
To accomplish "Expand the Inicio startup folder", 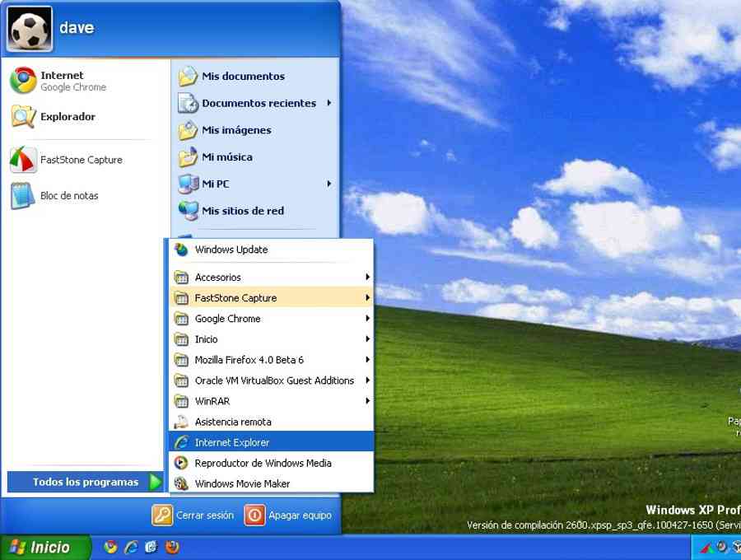I will 271,339.
